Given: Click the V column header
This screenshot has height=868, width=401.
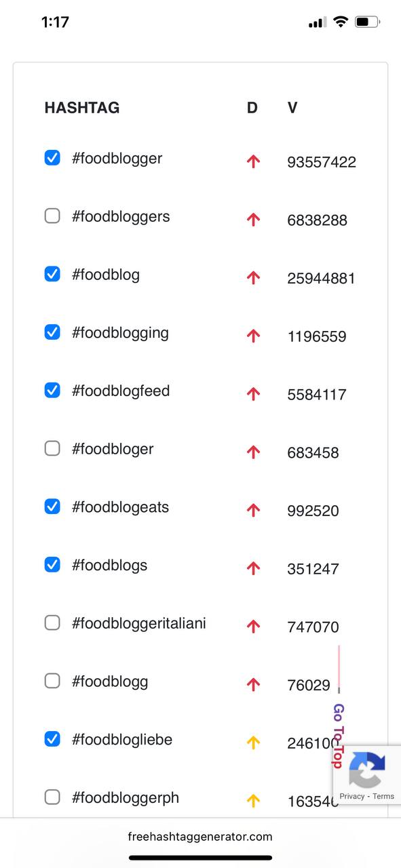Looking at the screenshot, I should (x=292, y=108).
